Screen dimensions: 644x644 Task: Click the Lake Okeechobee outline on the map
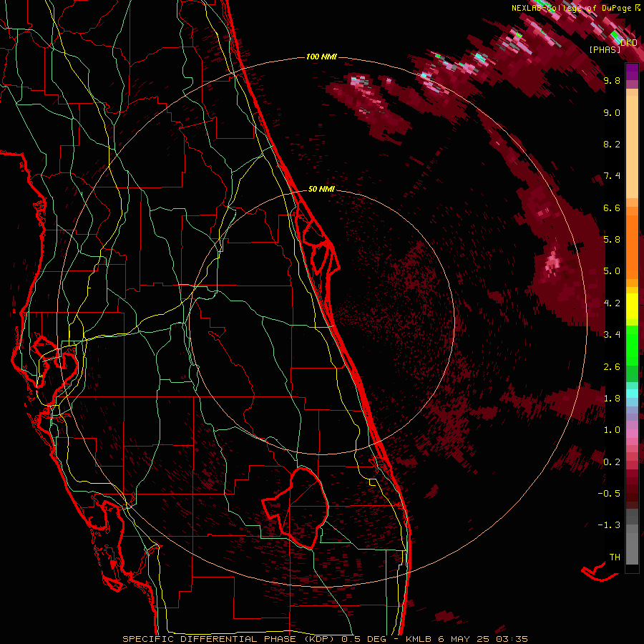point(296,507)
